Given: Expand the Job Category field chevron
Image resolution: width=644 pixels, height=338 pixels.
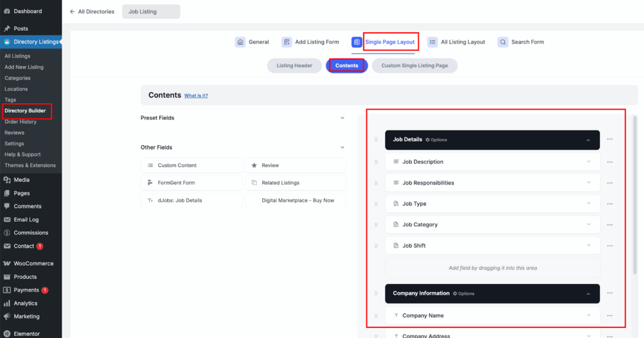Looking at the screenshot, I should (x=589, y=224).
